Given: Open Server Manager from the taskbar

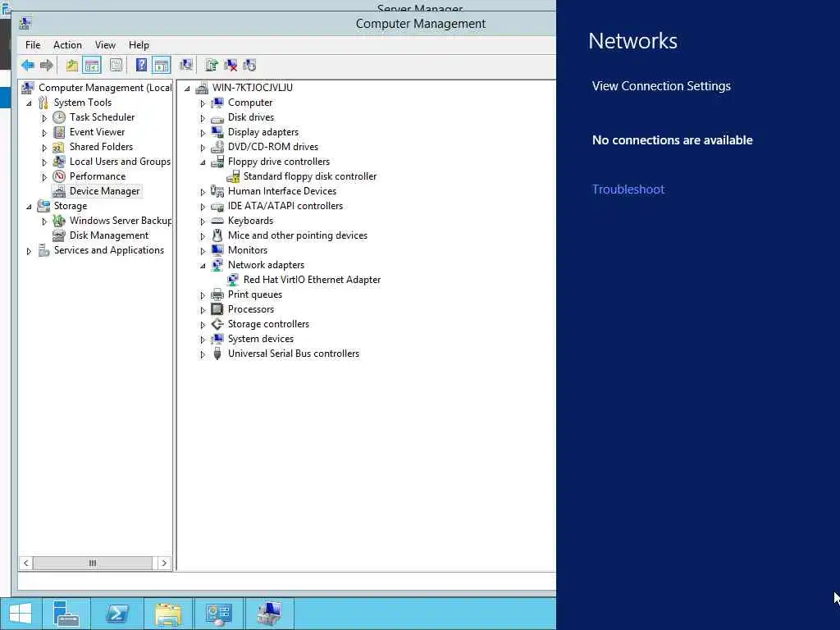Looking at the screenshot, I should click(x=66, y=614).
